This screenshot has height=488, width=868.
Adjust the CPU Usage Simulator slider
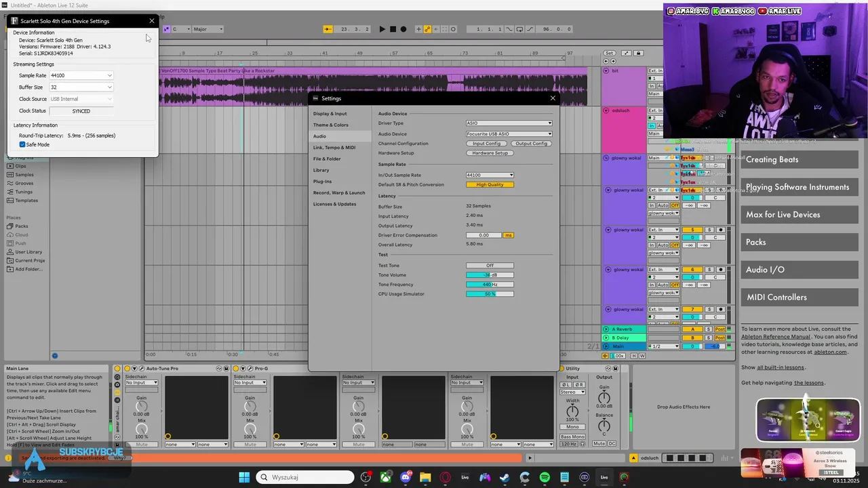490,294
